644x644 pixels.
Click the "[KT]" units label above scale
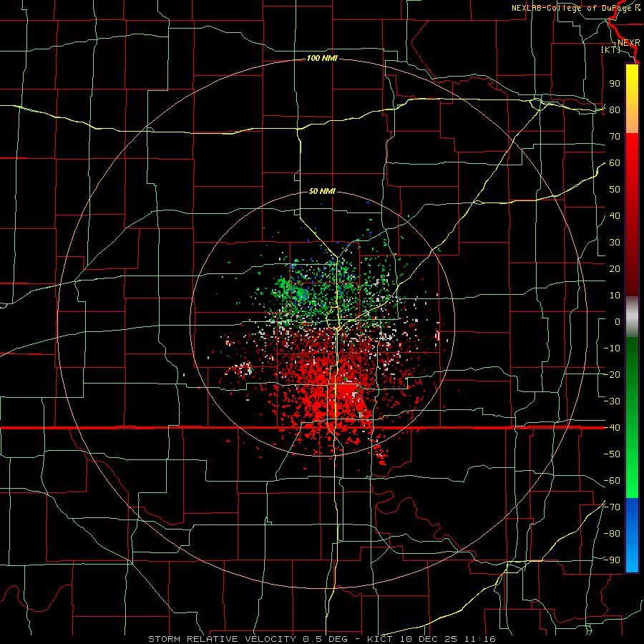click(611, 49)
